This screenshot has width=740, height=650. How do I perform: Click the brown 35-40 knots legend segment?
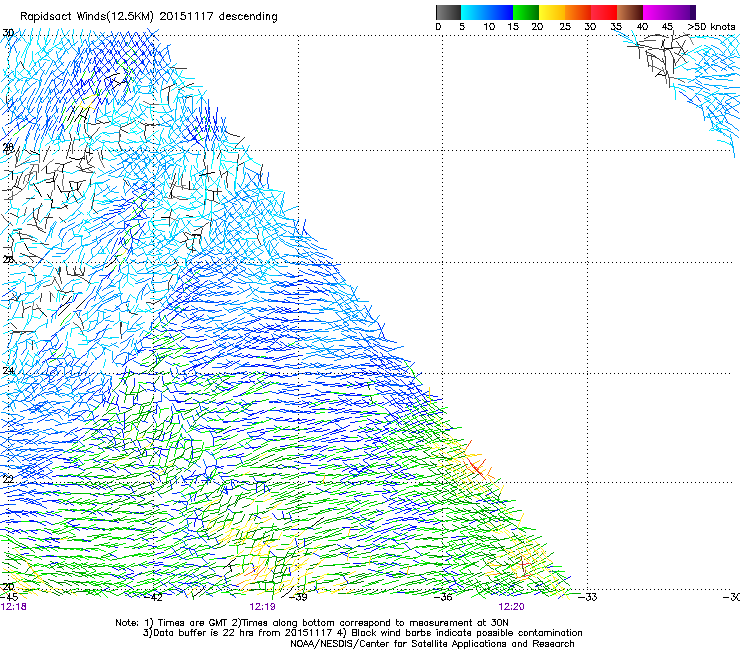630,12
